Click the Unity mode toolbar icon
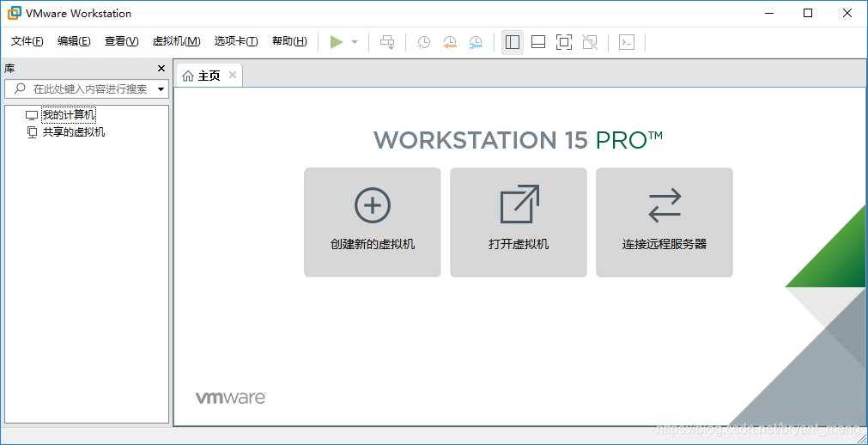The height and width of the screenshot is (445, 868). 590,42
